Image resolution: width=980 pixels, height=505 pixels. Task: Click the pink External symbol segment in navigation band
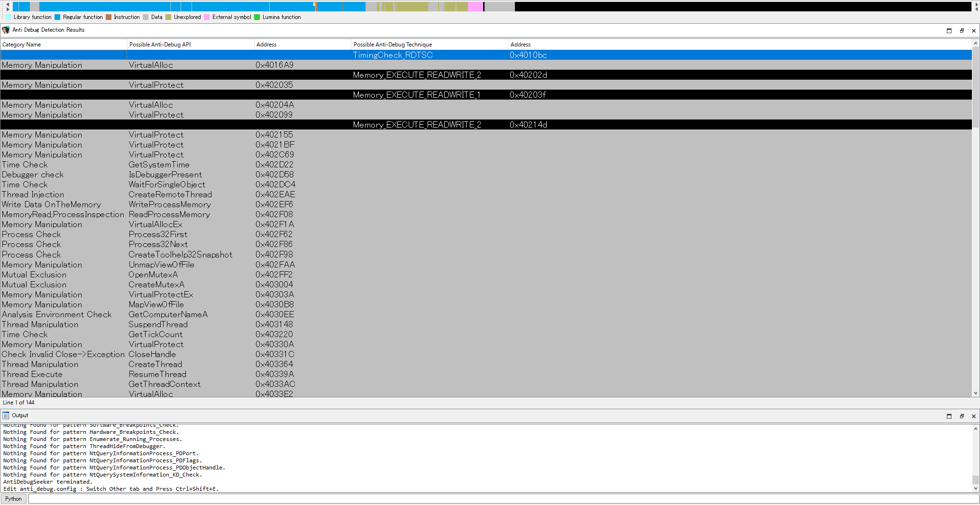[x=475, y=7]
